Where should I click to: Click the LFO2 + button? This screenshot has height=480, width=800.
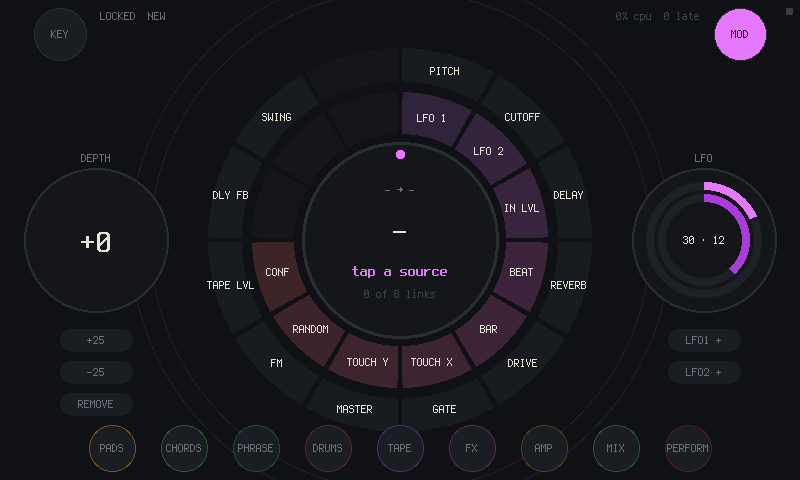[704, 372]
